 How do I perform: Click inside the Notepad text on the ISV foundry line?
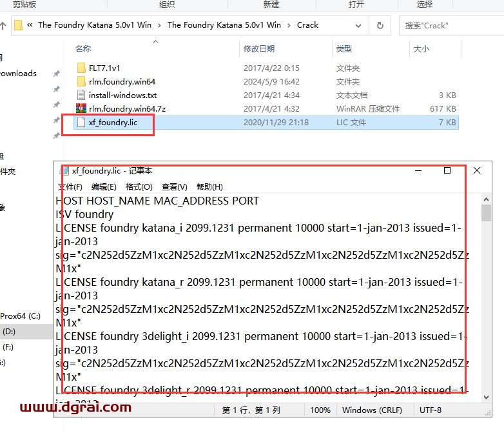(x=84, y=214)
